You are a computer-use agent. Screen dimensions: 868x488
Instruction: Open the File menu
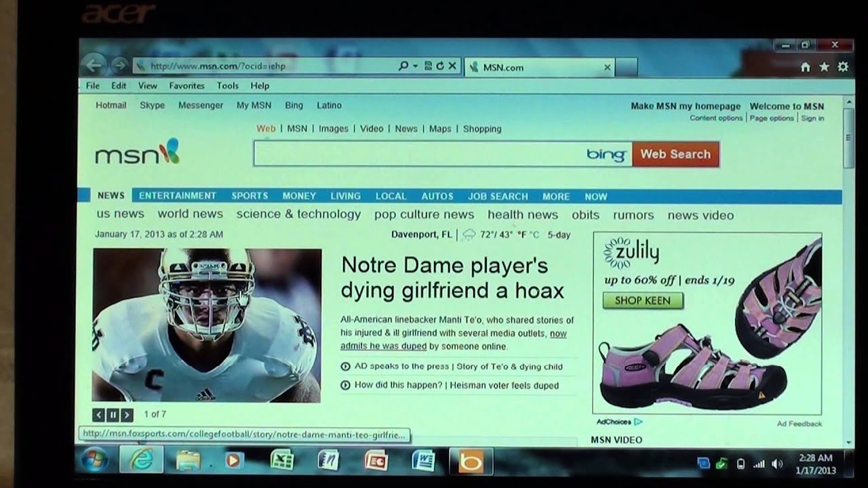coord(93,85)
